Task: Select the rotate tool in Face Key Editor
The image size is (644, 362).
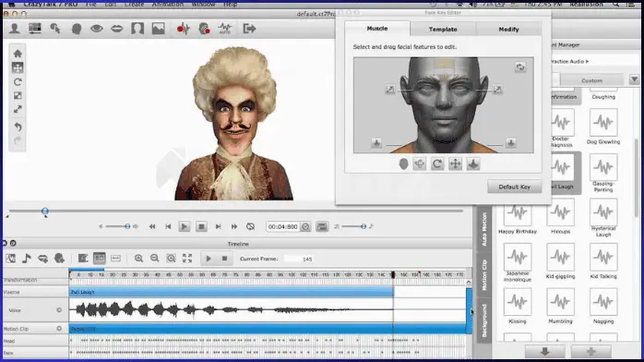Action: tap(437, 164)
